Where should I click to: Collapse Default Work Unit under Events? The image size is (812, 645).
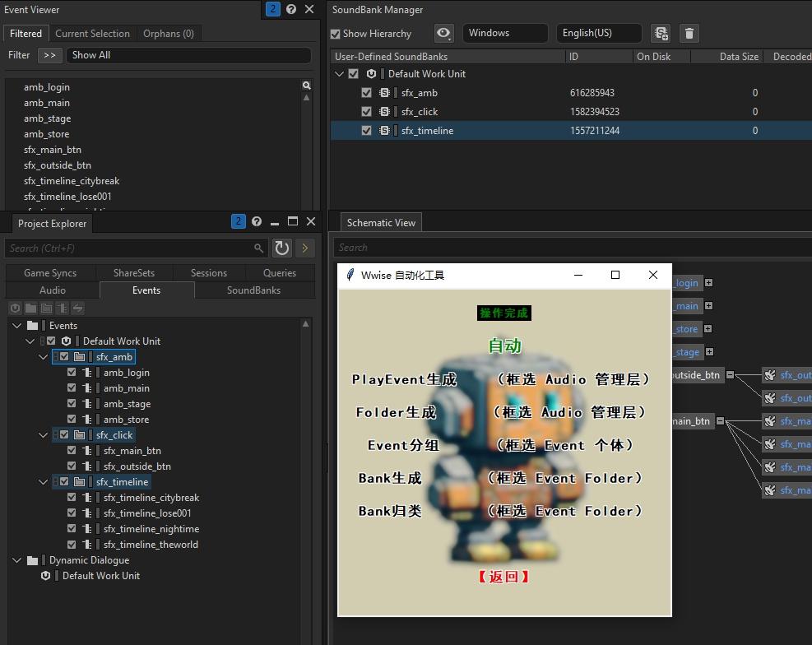30,341
